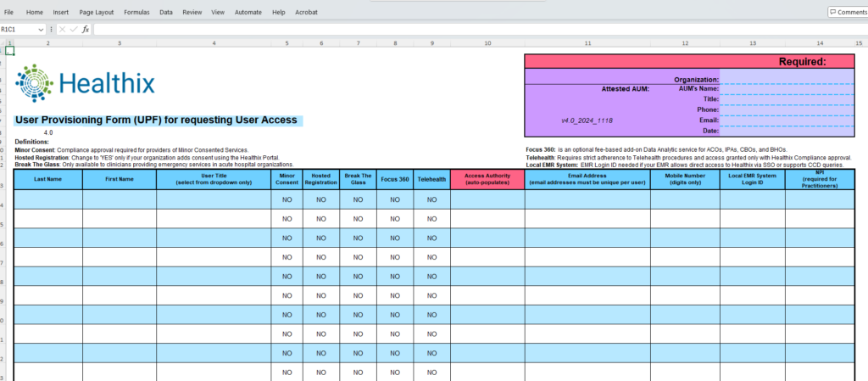Select the Telehealth header cell
The width and height of the screenshot is (868, 381).
click(431, 179)
